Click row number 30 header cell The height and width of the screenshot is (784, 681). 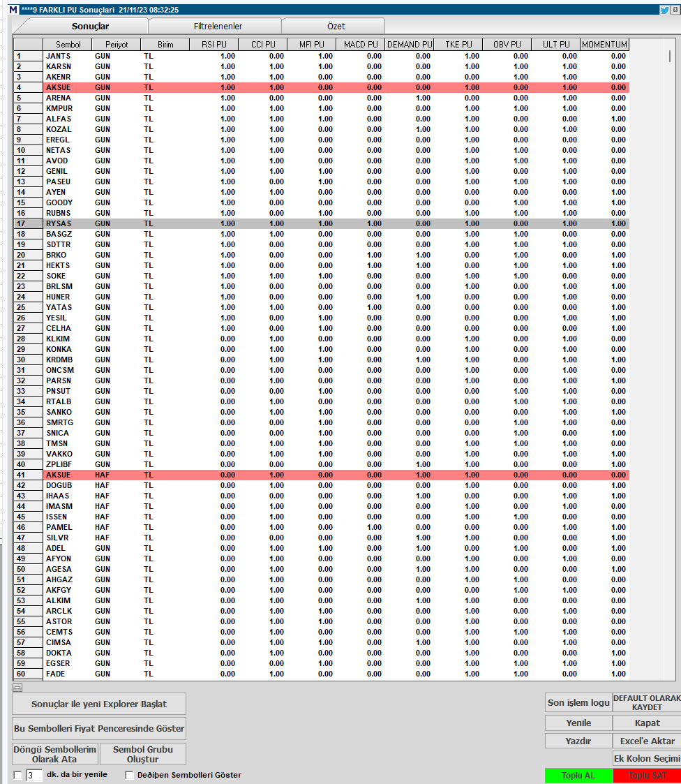pyautogui.click(x=28, y=360)
